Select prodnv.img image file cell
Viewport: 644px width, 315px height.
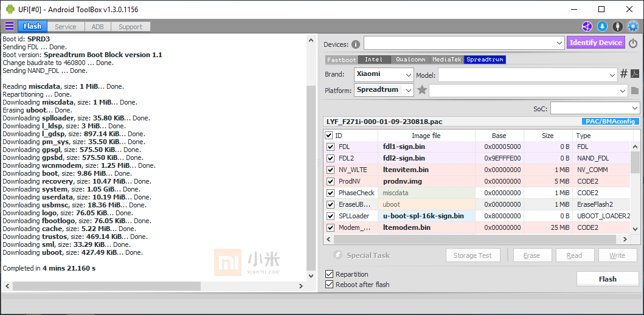[426, 181]
